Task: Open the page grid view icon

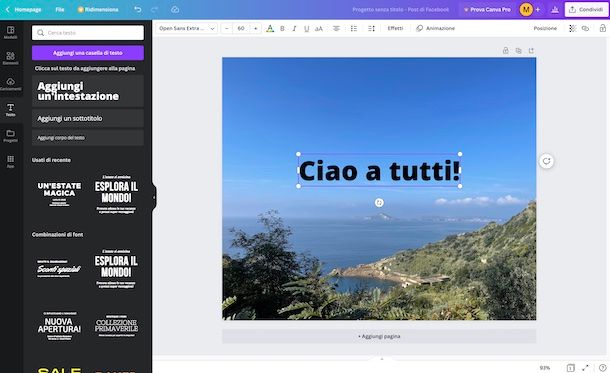Action: (x=570, y=368)
